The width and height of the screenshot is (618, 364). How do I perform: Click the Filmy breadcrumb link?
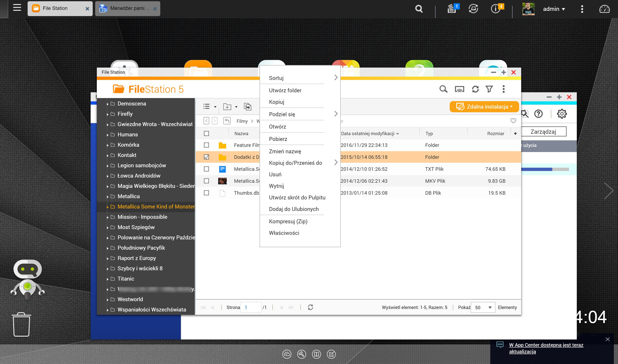click(242, 121)
